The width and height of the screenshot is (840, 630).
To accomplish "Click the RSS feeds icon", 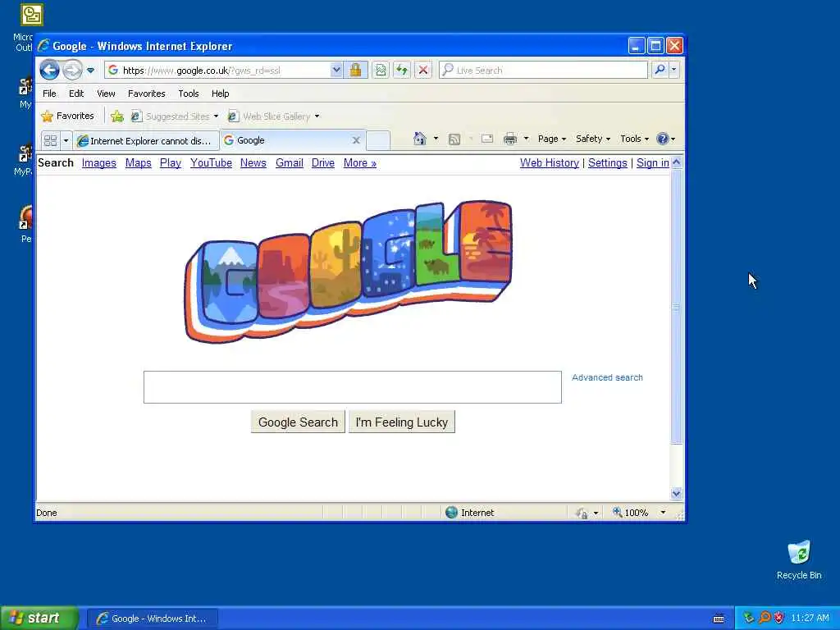I will 454,139.
